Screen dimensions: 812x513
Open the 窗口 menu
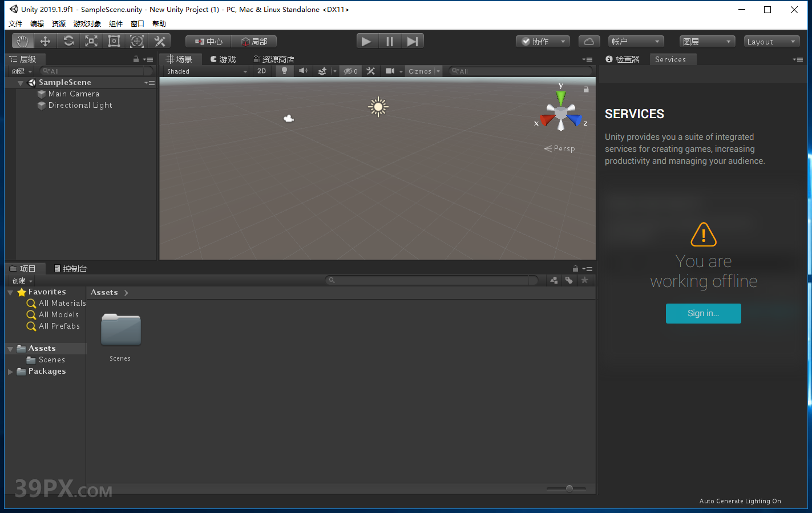pyautogui.click(x=138, y=24)
